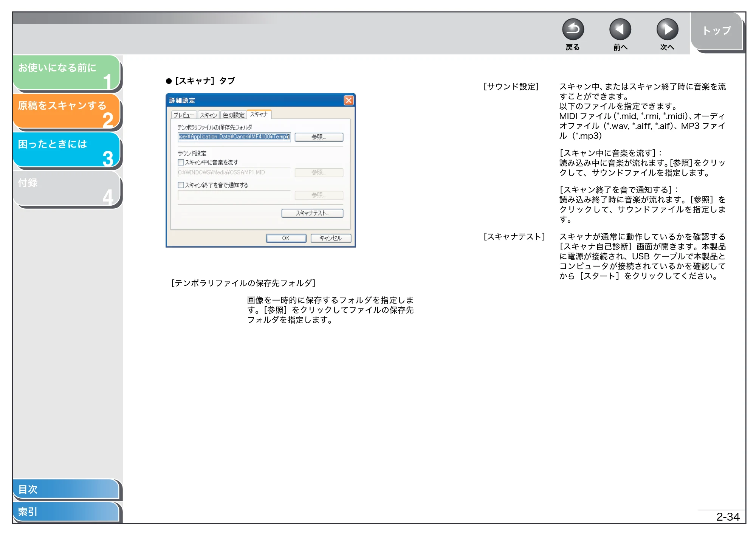The height and width of the screenshot is (535, 756).
Task: Open the 索引 index button
Action: coord(66,512)
